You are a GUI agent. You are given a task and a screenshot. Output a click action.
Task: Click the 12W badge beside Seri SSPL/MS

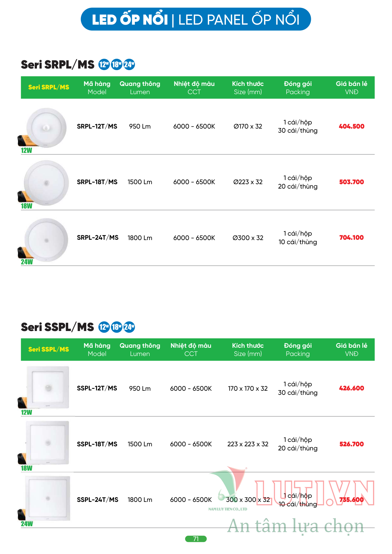tap(104, 327)
